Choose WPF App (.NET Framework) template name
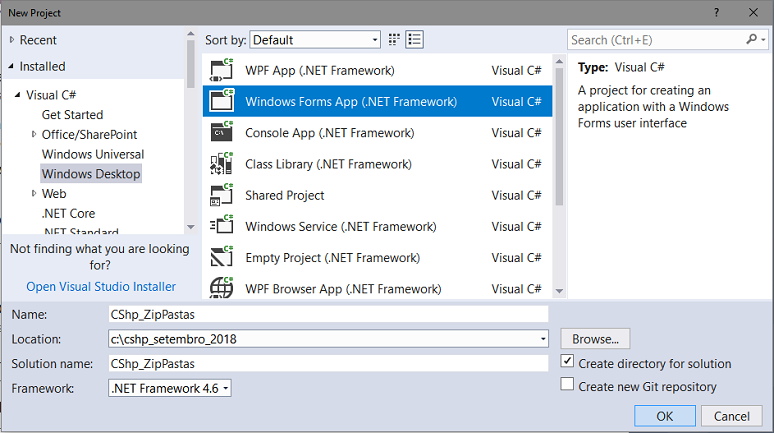The height and width of the screenshot is (433, 774). [x=320, y=70]
